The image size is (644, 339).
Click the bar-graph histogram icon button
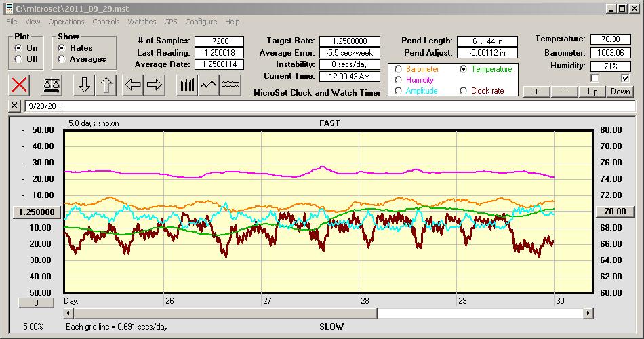click(187, 85)
